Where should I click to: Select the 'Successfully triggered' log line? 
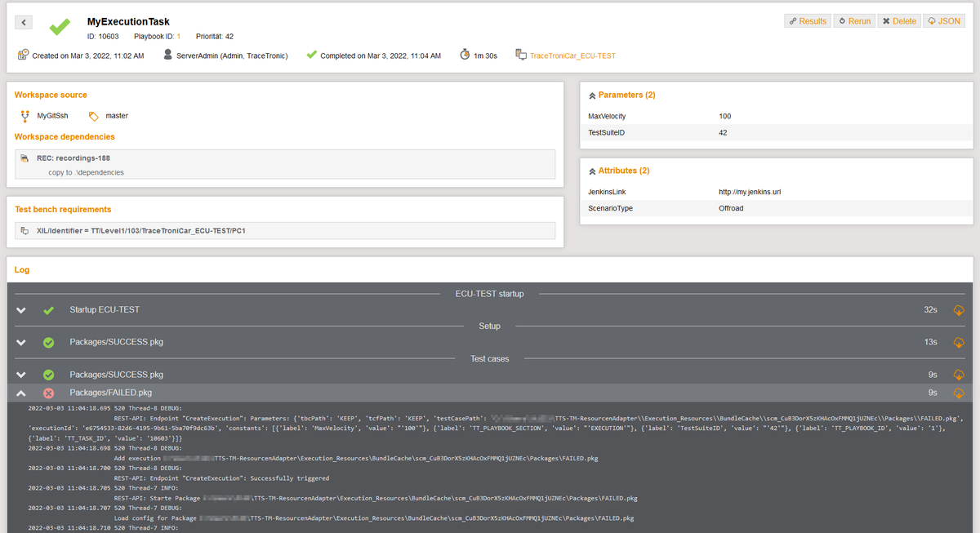(x=222, y=478)
